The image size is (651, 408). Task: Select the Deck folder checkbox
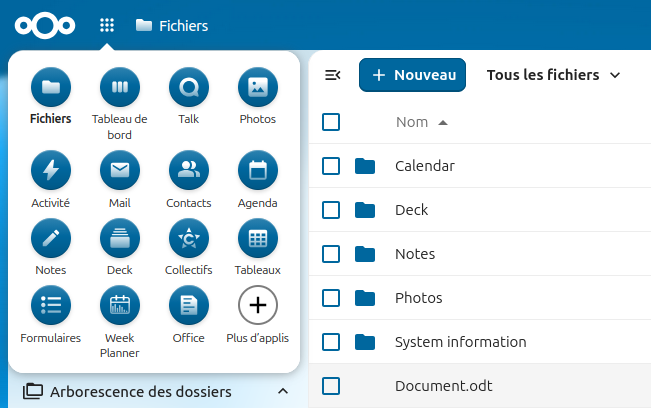(331, 210)
